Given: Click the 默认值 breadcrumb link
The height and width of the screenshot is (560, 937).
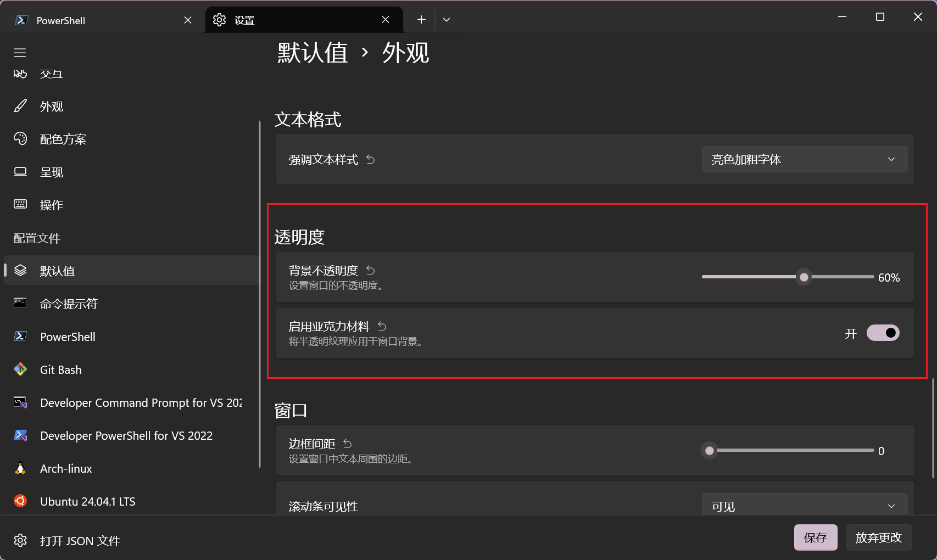Looking at the screenshot, I should coord(313,53).
